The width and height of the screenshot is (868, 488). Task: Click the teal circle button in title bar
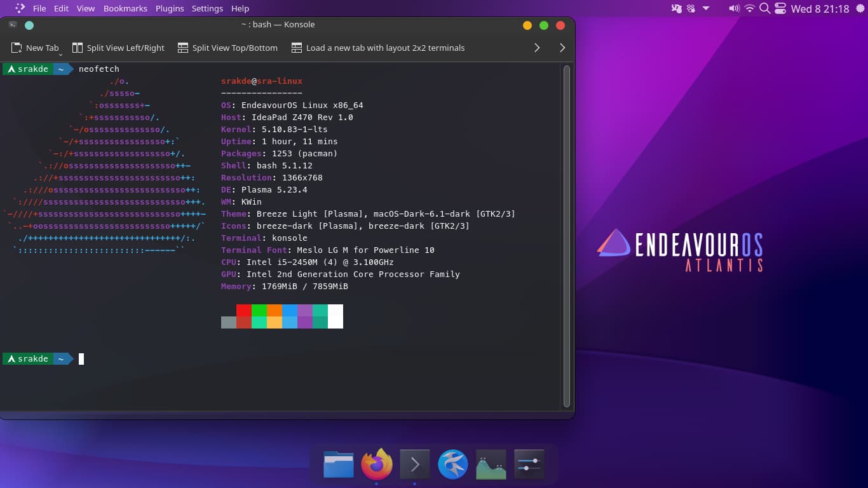(29, 25)
